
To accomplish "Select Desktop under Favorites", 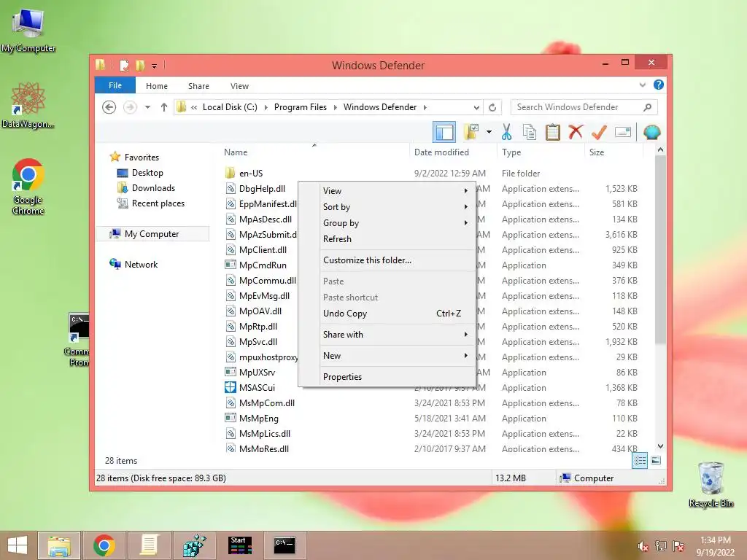I will 147,173.
